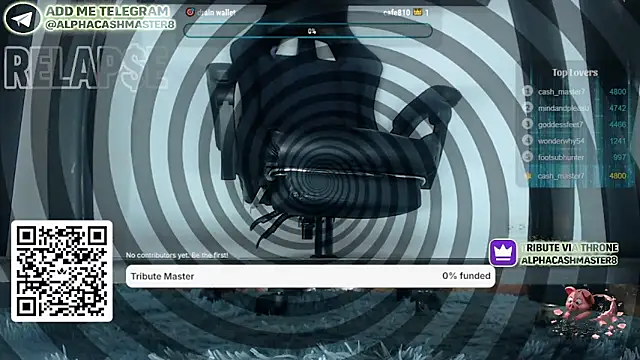Image resolution: width=640 pixels, height=360 pixels.
Task: Click the yellow 4800 score in starred row
Action: click(618, 176)
